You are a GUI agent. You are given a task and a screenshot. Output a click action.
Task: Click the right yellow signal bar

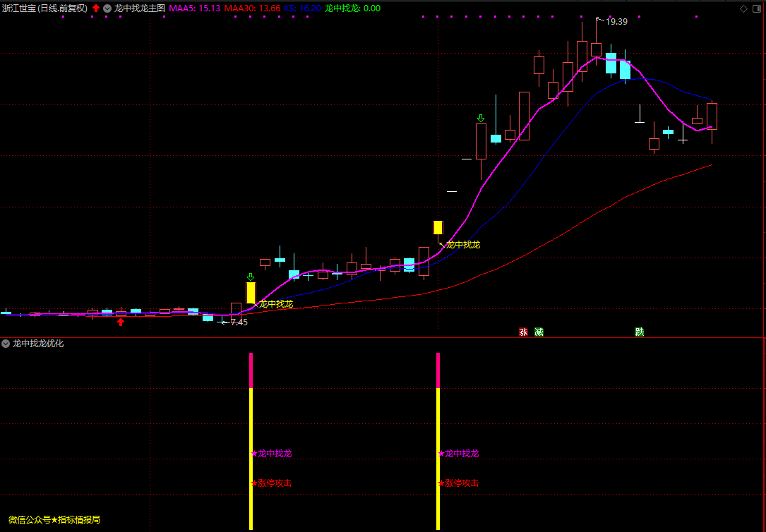438,459
